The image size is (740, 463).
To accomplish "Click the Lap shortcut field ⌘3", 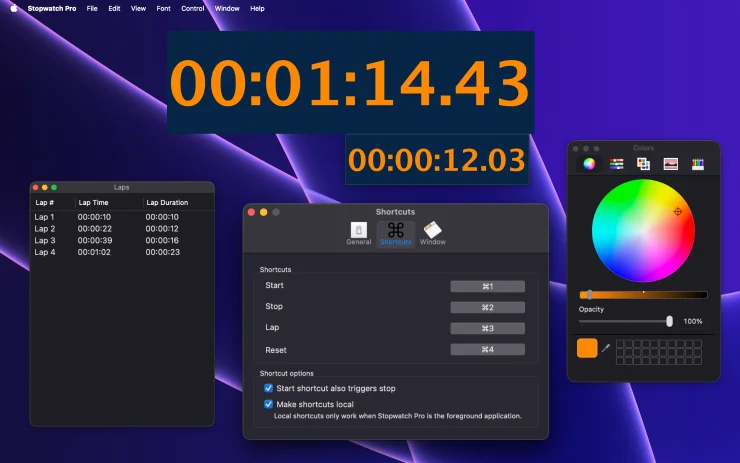I will (488, 328).
